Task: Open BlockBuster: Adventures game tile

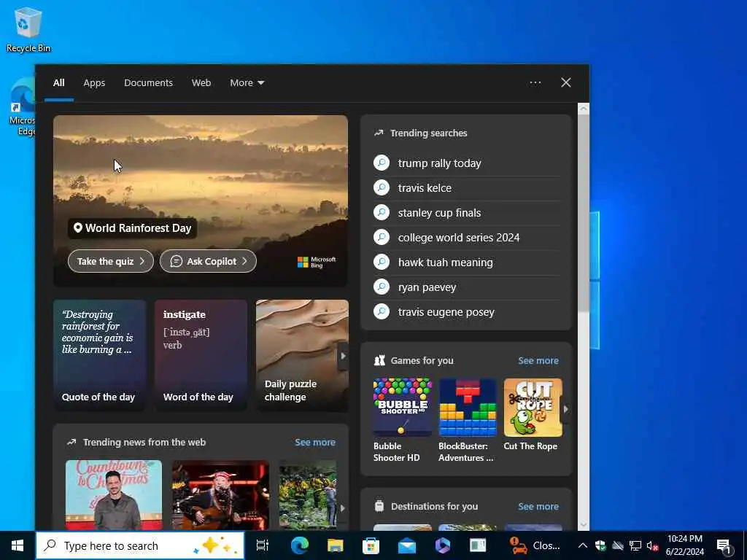Action: (x=468, y=420)
